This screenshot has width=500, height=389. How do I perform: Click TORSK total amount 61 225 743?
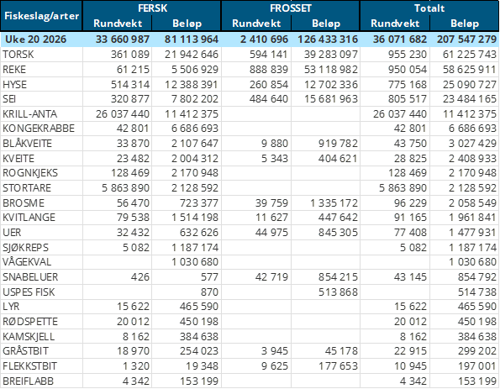tap(469, 54)
